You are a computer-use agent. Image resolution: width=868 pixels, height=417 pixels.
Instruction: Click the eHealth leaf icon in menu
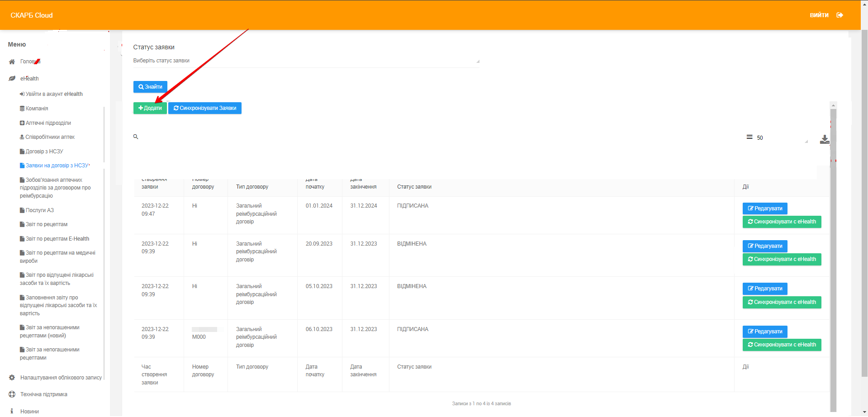[x=12, y=79]
